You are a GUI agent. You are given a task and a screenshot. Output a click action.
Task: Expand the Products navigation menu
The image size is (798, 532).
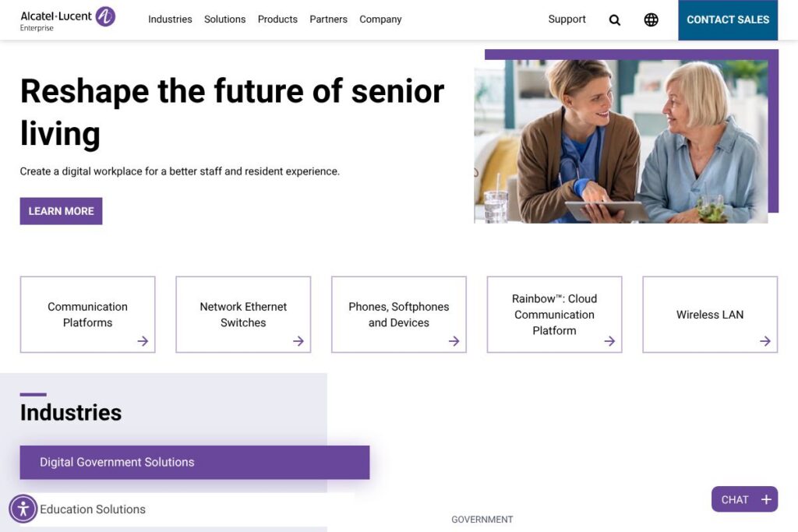pos(277,19)
